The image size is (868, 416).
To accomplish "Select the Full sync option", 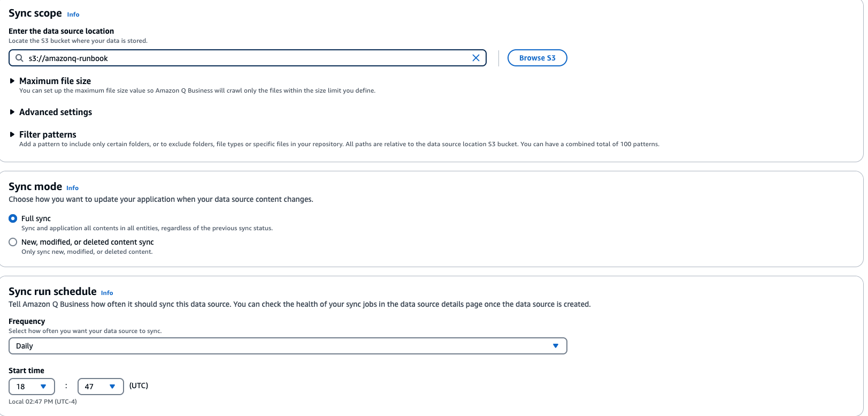I will point(12,218).
